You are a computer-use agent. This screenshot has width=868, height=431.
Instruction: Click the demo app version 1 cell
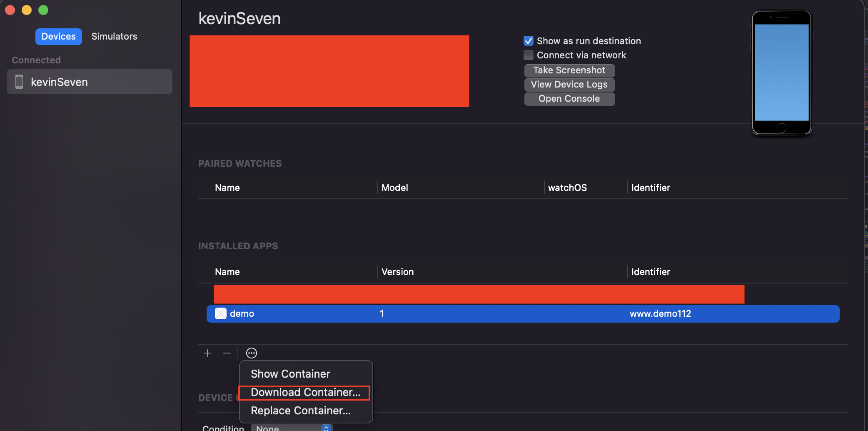[x=382, y=313]
